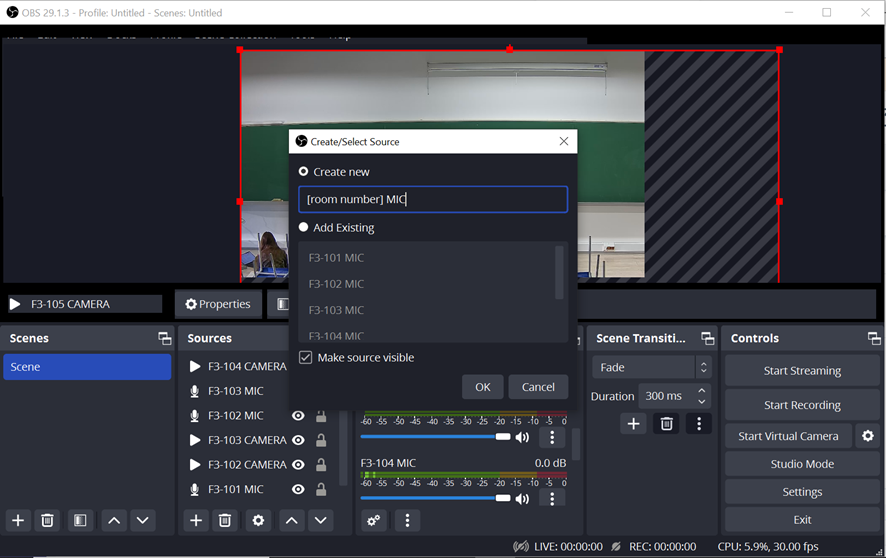Lock the F3-102 CAMERA source
Viewport: 886px width, 558px height.
[x=321, y=465]
